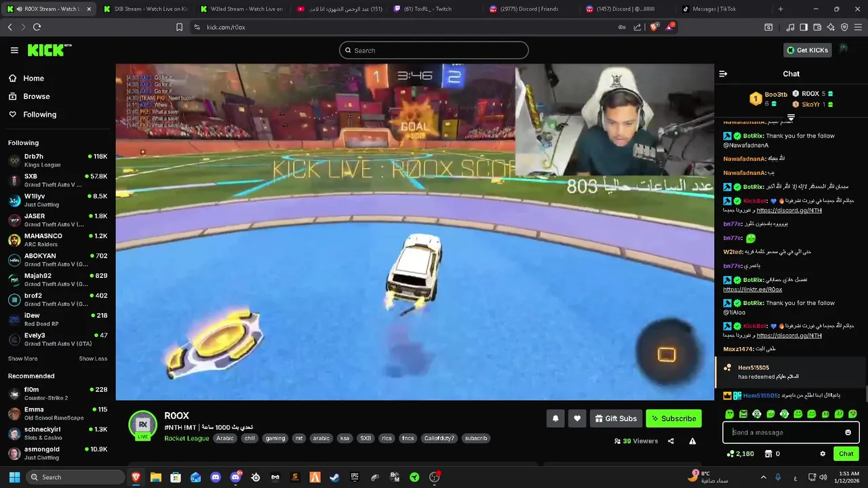Collapse the chat panel with arrow icon
This screenshot has height=488, width=868.
click(723, 74)
